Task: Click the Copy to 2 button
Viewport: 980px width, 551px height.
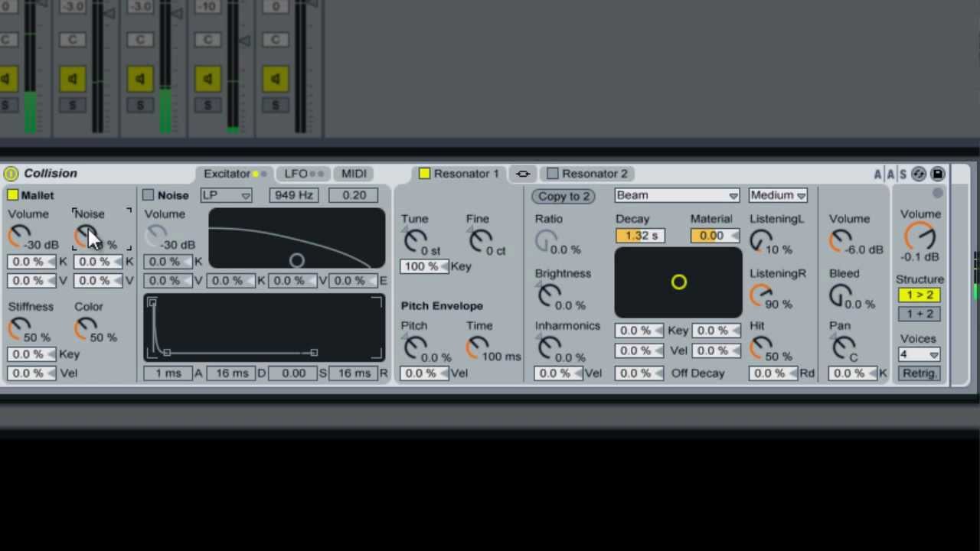Action: click(563, 196)
